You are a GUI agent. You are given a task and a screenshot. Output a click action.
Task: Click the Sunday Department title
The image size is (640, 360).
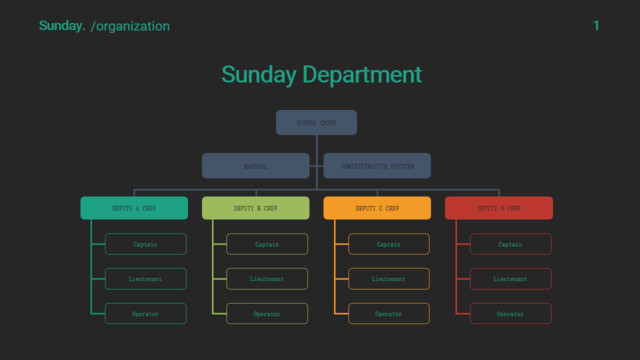click(322, 75)
